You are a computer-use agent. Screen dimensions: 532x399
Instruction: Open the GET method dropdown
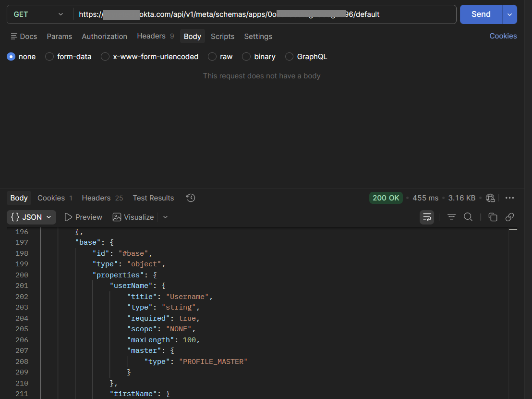click(38, 14)
